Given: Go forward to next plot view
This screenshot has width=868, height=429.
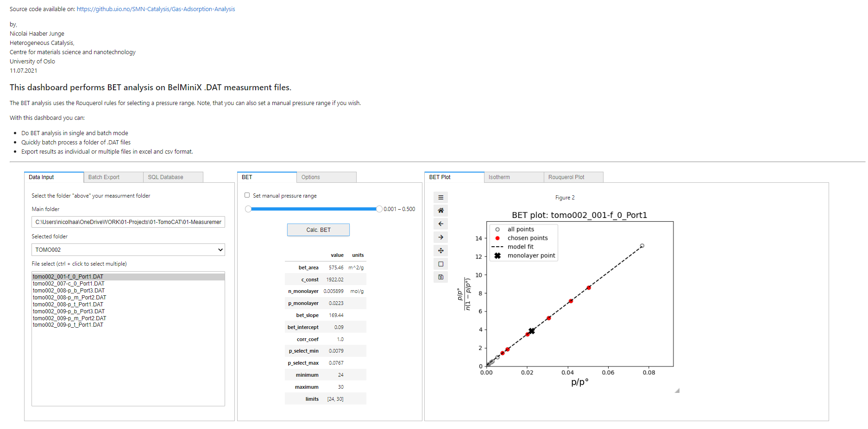Looking at the screenshot, I should [440, 237].
